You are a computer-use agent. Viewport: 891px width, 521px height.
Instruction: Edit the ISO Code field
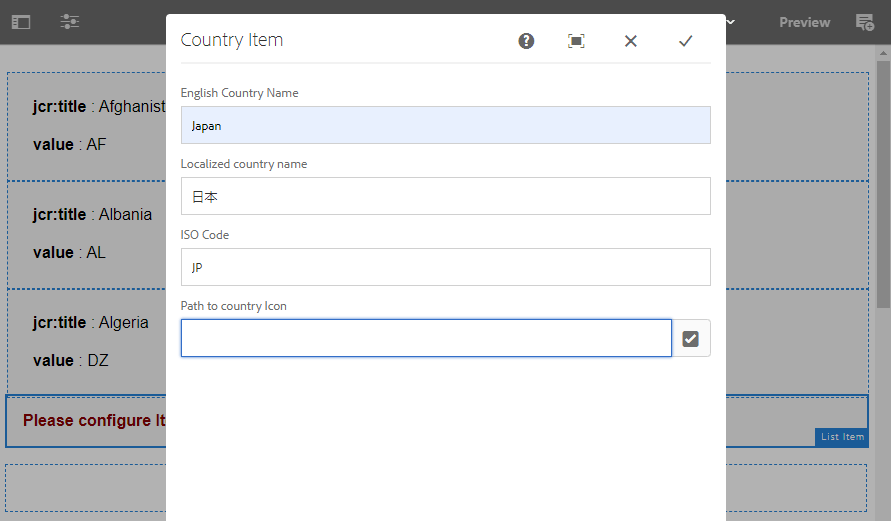(446, 267)
